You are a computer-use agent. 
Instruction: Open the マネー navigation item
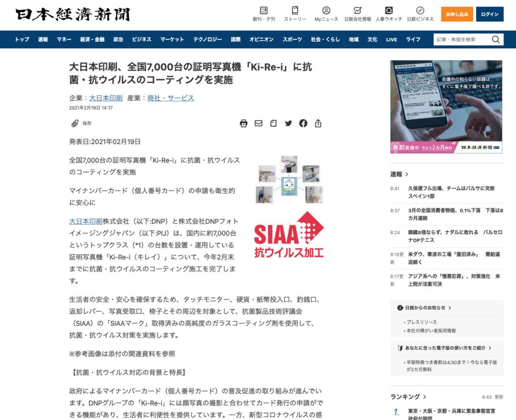tap(64, 39)
